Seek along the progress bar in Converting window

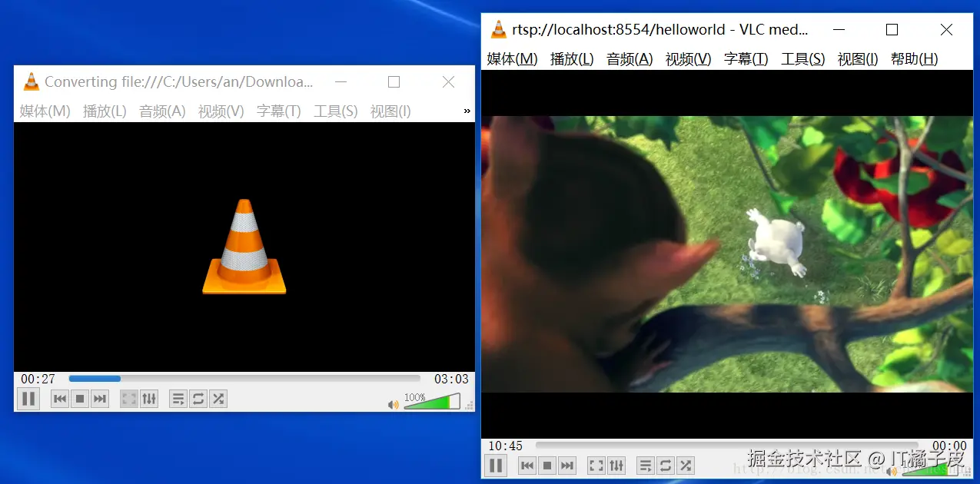[244, 379]
